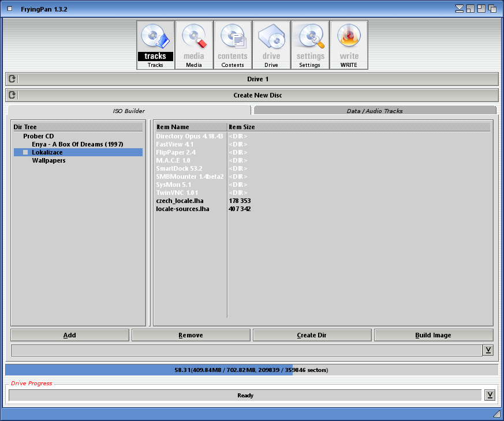Expand the Drive Progress Ready dropdown arrow
Screen dimensions: 504x421
[490, 395]
